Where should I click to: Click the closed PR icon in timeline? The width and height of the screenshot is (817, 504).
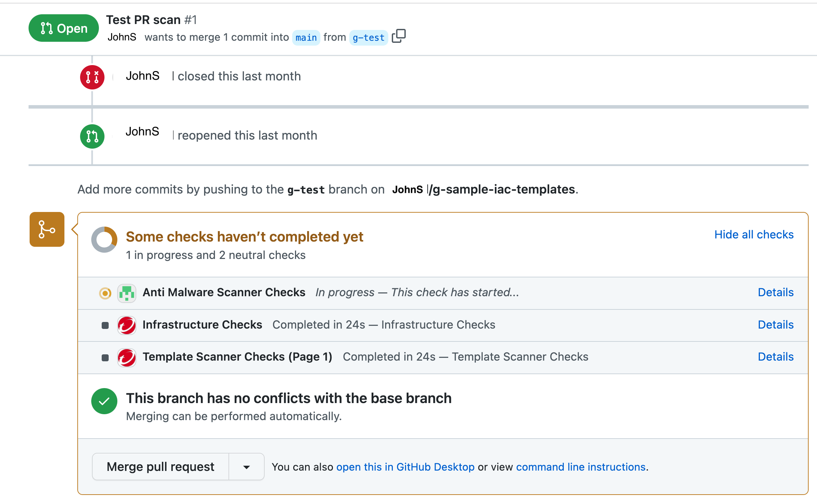(92, 77)
